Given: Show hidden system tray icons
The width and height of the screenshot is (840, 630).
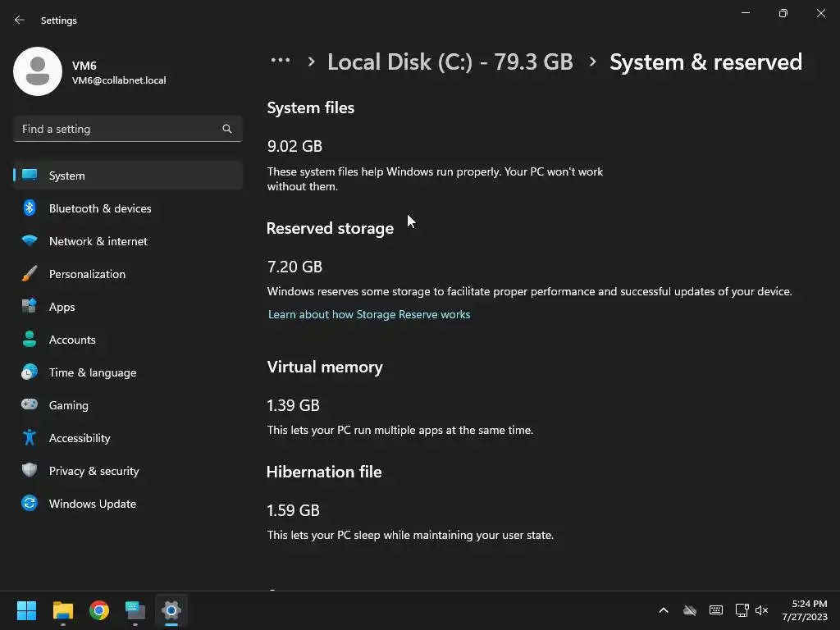Looking at the screenshot, I should pyautogui.click(x=664, y=610).
